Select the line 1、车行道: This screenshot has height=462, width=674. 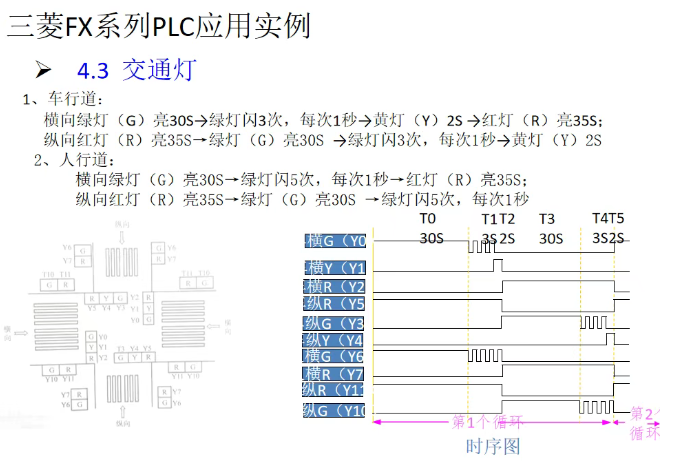point(63,99)
